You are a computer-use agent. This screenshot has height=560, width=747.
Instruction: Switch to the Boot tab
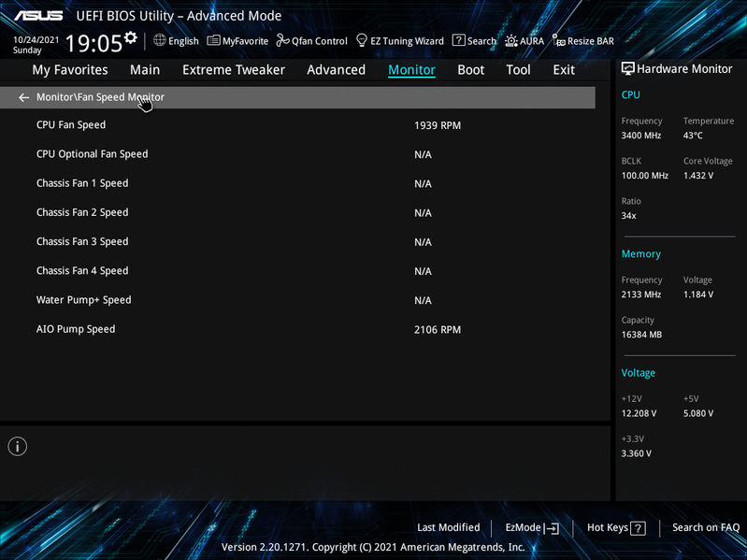point(470,70)
